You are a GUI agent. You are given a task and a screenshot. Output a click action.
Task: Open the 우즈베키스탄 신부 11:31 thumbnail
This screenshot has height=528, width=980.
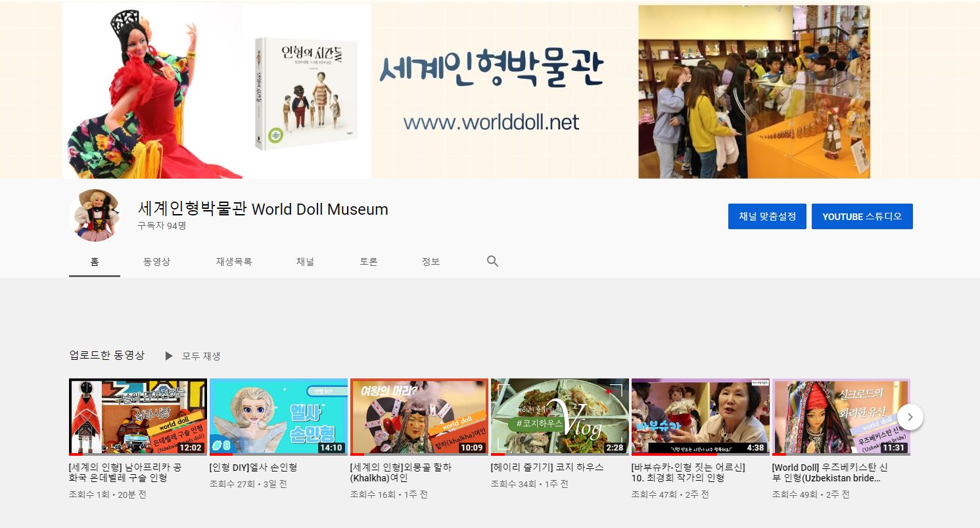click(841, 417)
